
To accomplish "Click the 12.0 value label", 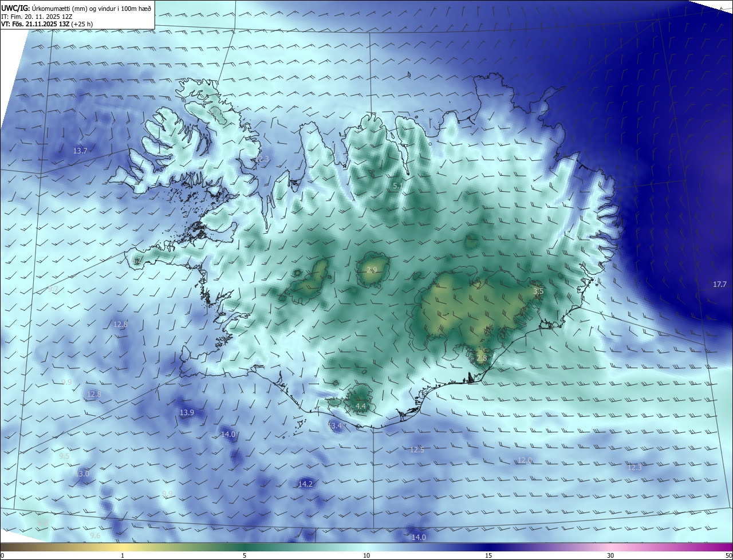I will point(525,460).
